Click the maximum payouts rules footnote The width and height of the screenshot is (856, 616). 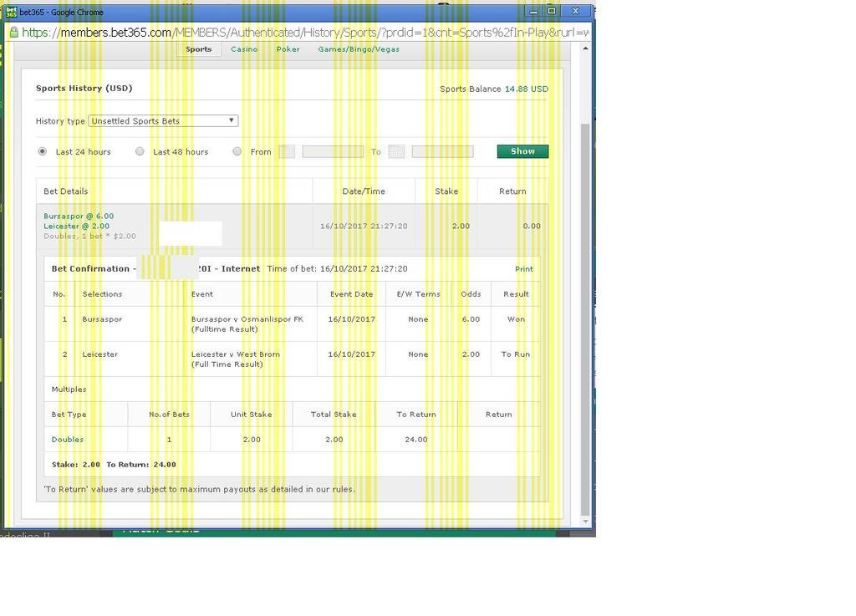click(x=199, y=489)
